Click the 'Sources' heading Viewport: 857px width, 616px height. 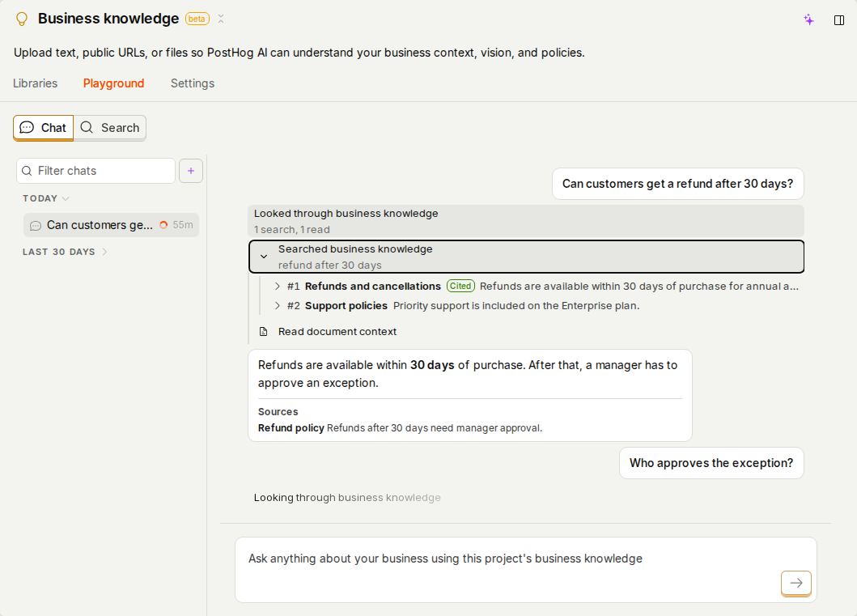(x=278, y=411)
